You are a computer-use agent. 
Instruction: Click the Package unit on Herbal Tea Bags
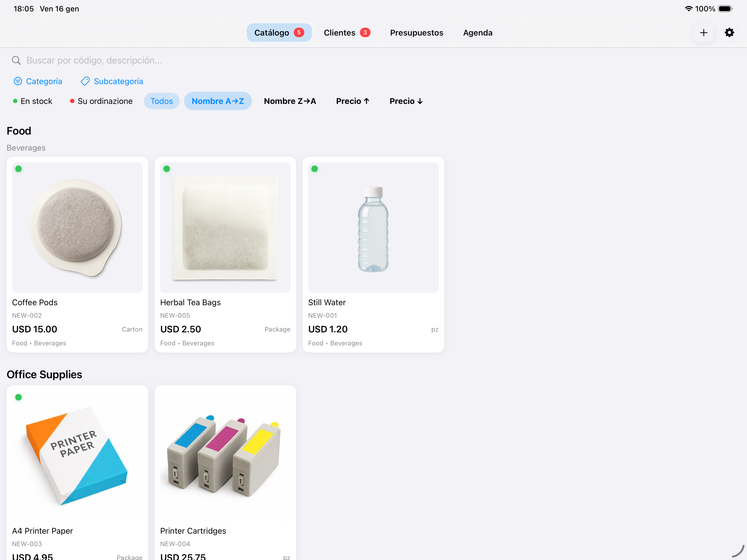click(x=277, y=329)
